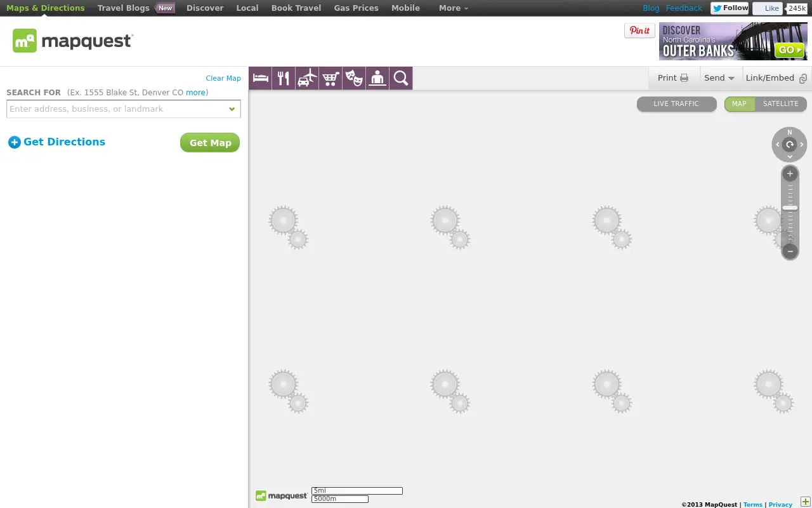The height and width of the screenshot is (508, 812).
Task: Pan the map right with the arrow
Action: [802, 145]
